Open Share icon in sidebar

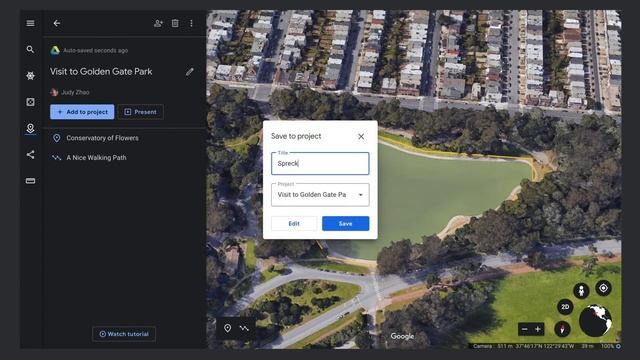tap(30, 155)
